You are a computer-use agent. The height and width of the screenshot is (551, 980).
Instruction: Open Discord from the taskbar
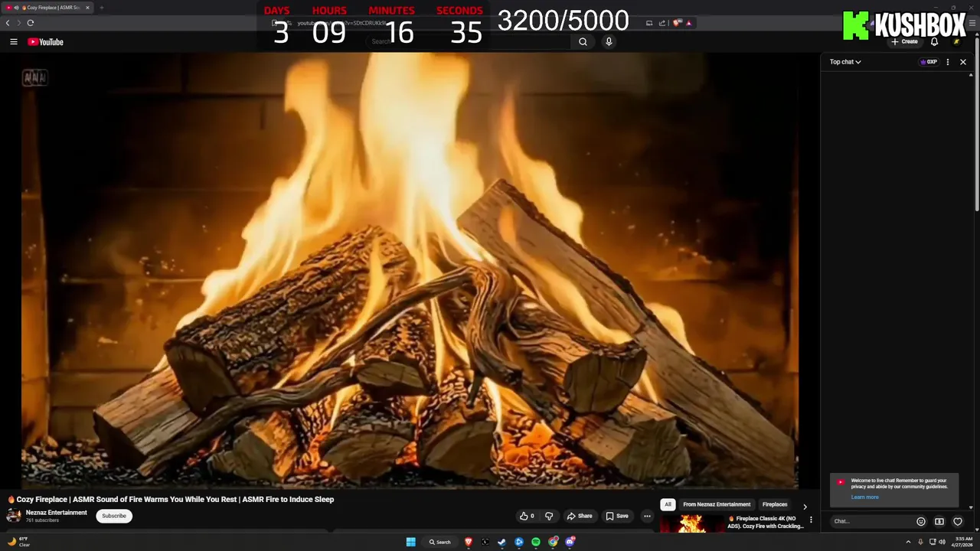570,542
